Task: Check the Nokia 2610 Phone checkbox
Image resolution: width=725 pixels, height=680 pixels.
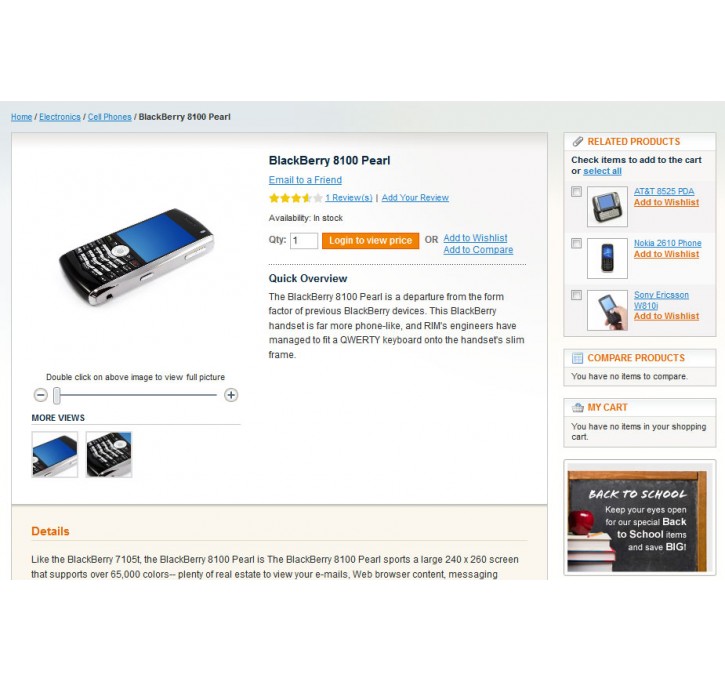Action: pyautogui.click(x=576, y=243)
